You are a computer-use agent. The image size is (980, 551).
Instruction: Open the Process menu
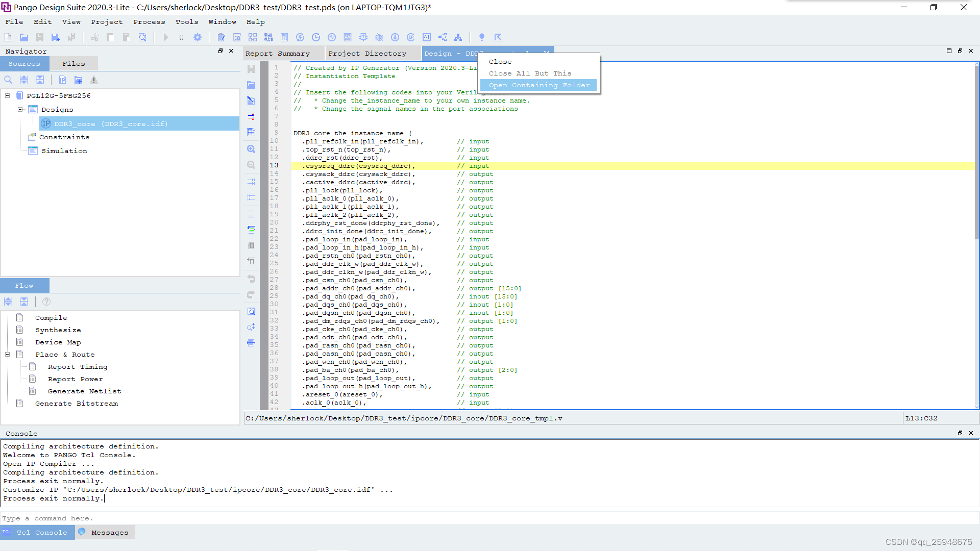149,22
